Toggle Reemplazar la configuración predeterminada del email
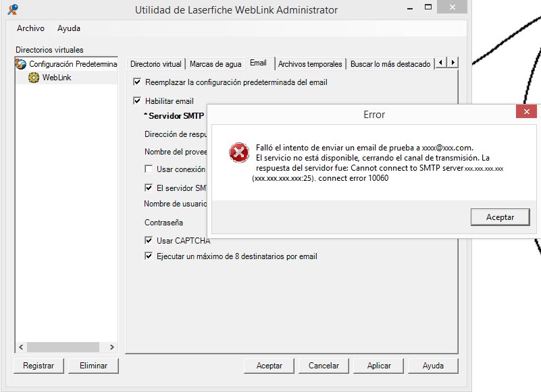Screen dimensions: 541x392 coord(138,82)
